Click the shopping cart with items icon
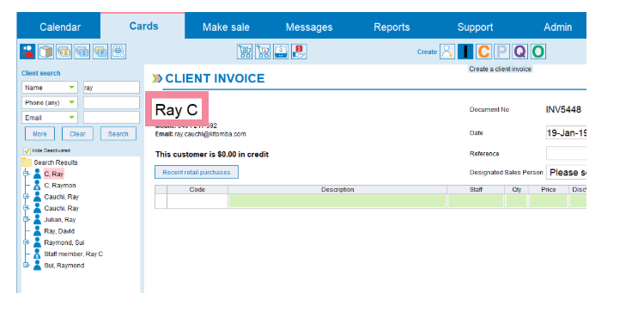This screenshot has width=644, height=312. (245, 52)
